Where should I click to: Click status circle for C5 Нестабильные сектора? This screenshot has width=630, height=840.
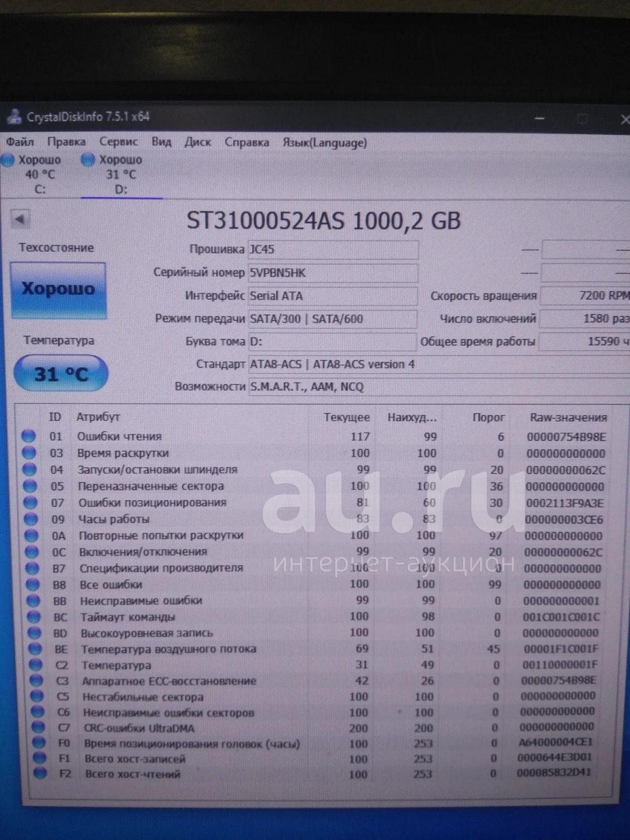tap(36, 696)
